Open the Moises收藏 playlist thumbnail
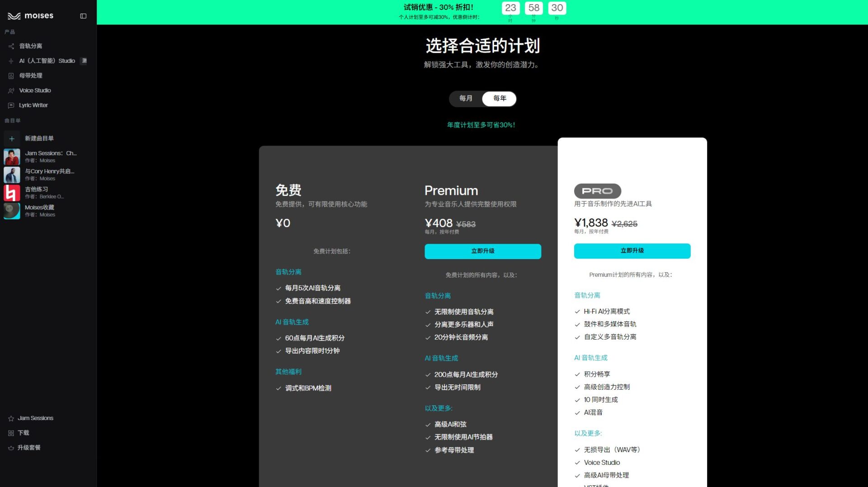This screenshot has width=868, height=487. (11, 210)
